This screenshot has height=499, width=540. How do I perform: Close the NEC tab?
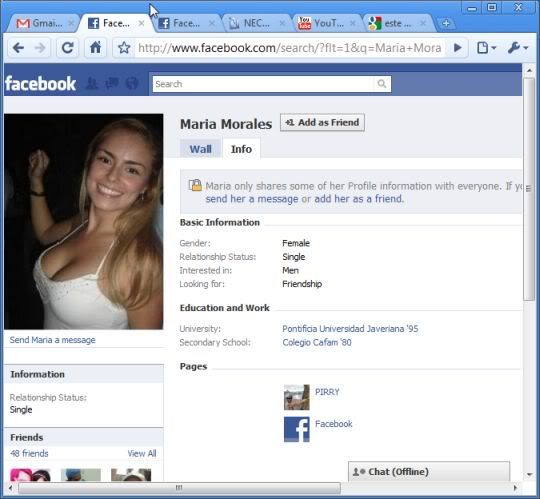tap(282, 23)
